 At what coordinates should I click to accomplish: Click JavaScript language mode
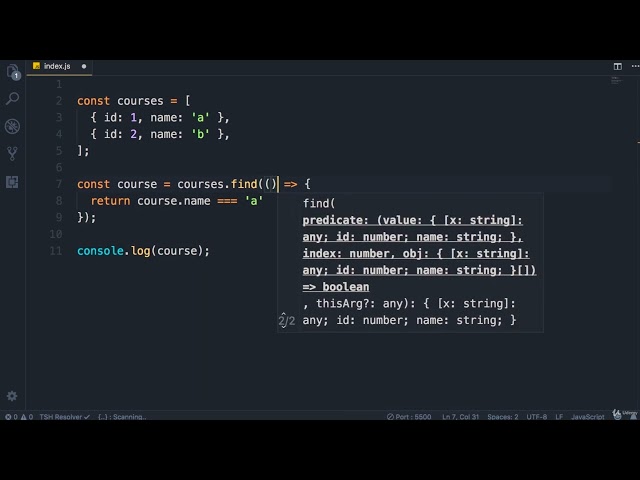(588, 417)
